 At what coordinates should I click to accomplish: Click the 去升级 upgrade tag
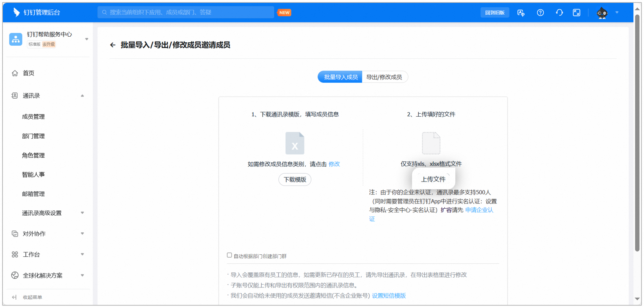49,44
